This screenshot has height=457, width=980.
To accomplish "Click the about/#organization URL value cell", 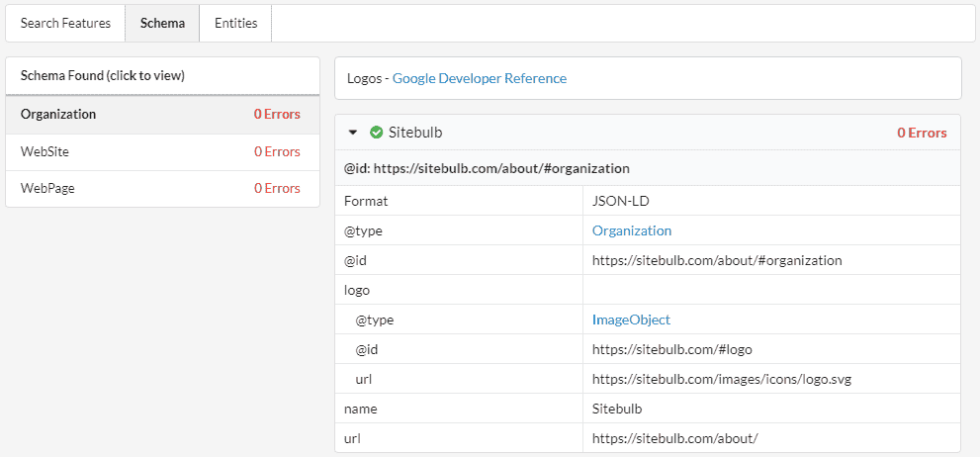I will (771, 260).
